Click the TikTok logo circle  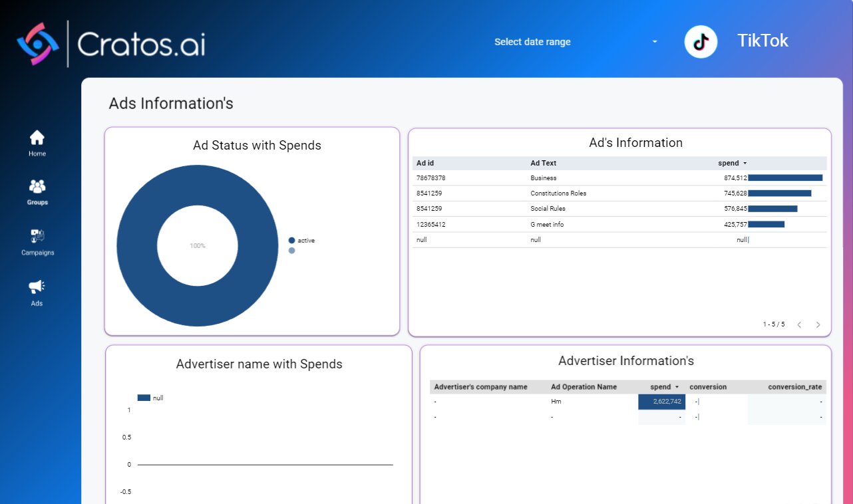tap(701, 42)
